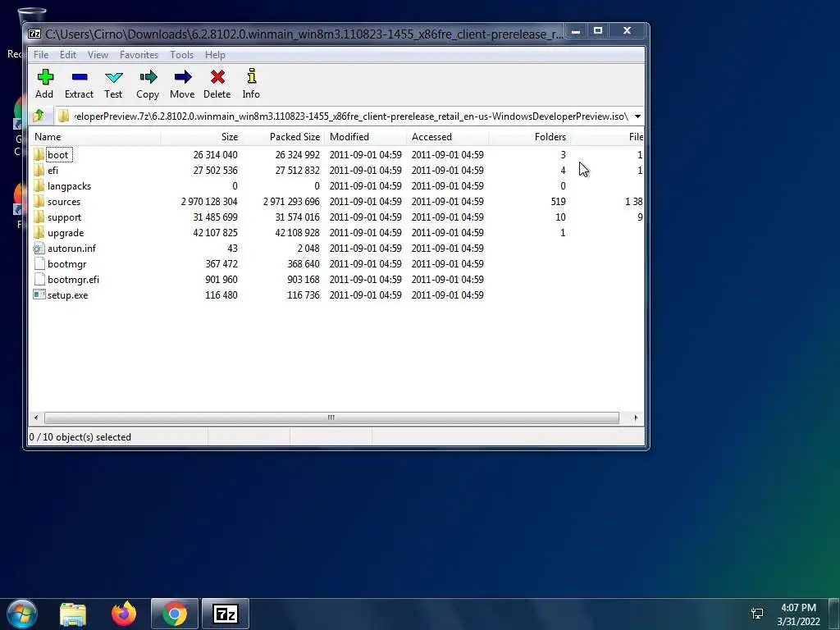Open the Favorites menu
Screen dimensions: 840x630
(139, 55)
